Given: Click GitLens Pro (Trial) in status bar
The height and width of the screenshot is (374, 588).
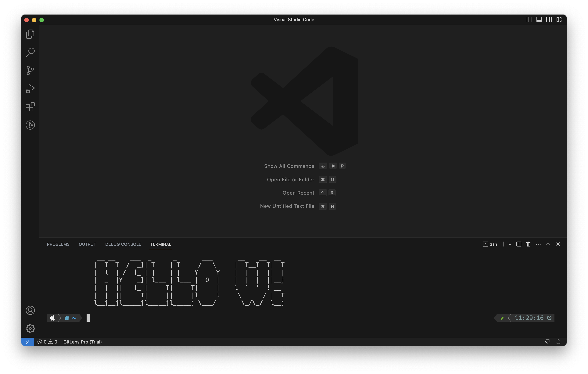Looking at the screenshot, I should click(x=83, y=342).
